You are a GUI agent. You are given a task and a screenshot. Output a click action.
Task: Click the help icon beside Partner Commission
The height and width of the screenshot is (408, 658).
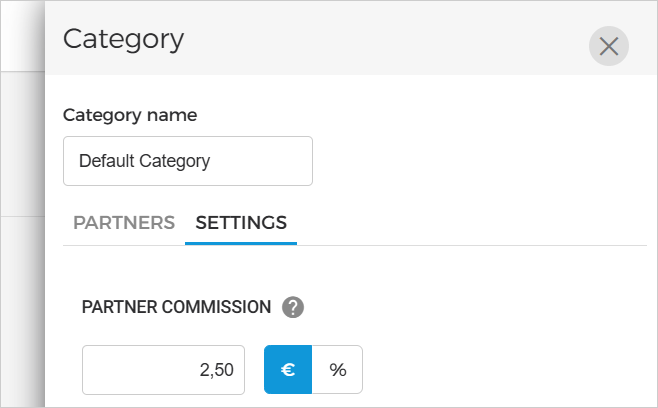click(x=292, y=307)
